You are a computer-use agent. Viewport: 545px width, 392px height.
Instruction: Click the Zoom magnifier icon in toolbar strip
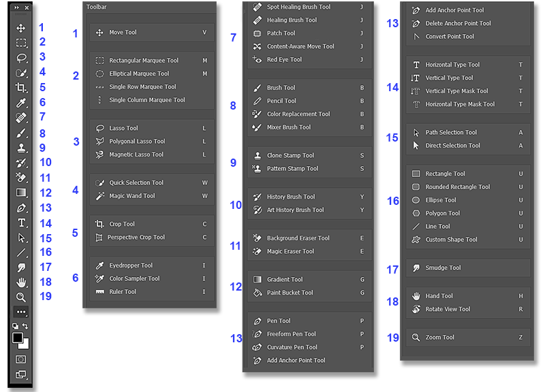click(x=21, y=297)
